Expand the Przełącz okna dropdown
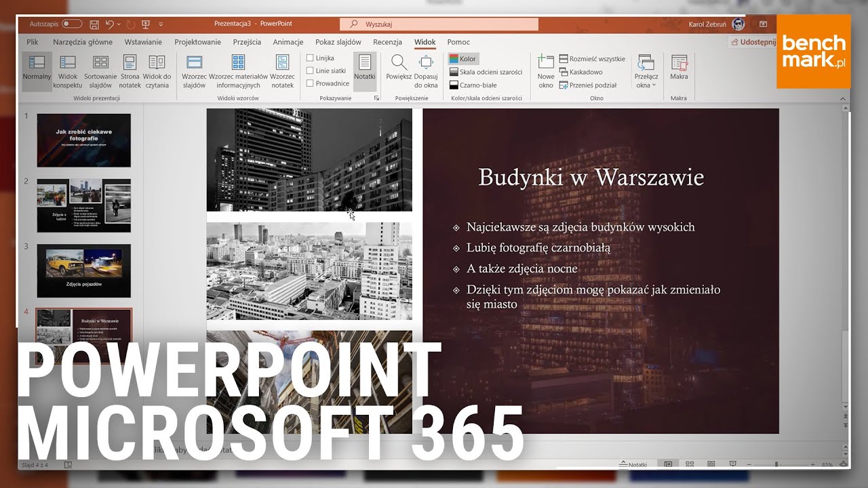Viewport: 868px width, 488px height. coord(646,72)
